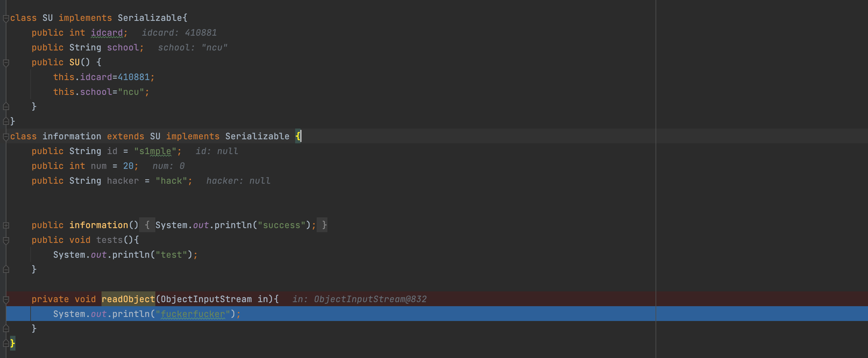Click the extends keyword in class information line

[x=125, y=137]
